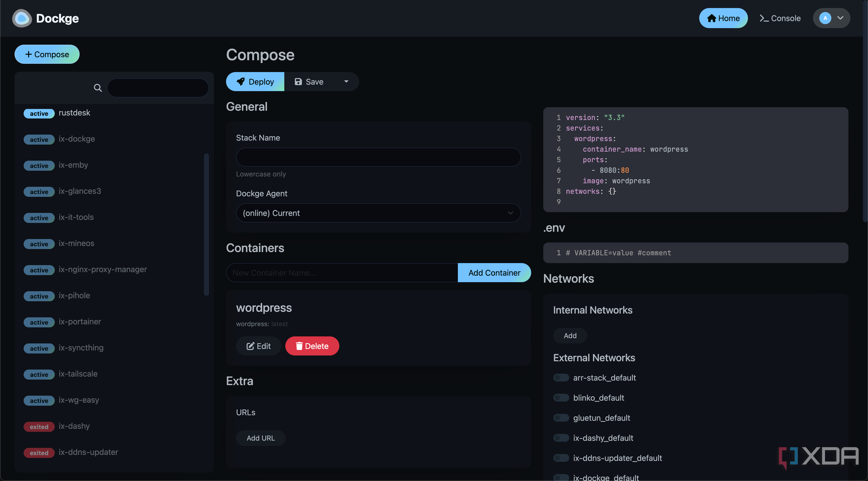Switch on gluetun_default network

point(561,418)
